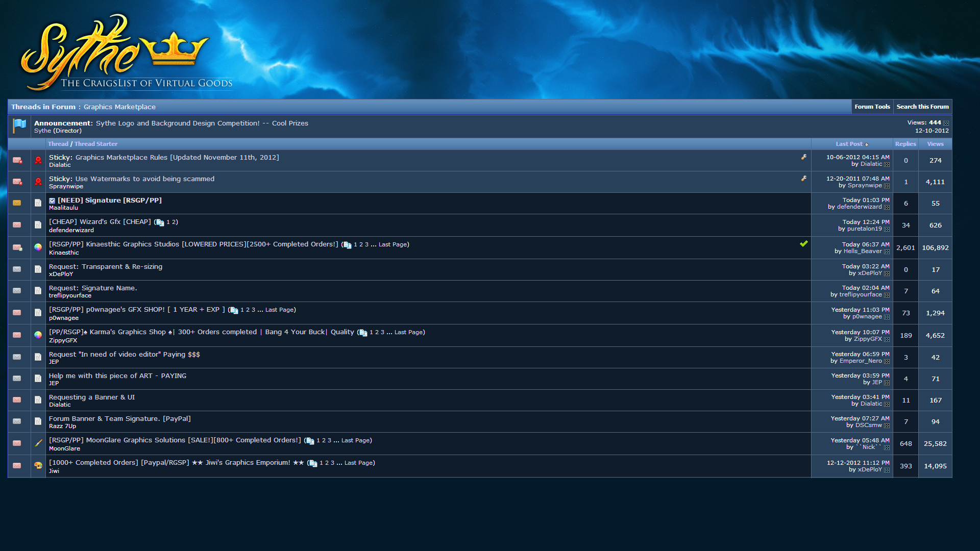
Task: Click the yellow envelope icon for [NEED] Signature
Action: (x=17, y=203)
